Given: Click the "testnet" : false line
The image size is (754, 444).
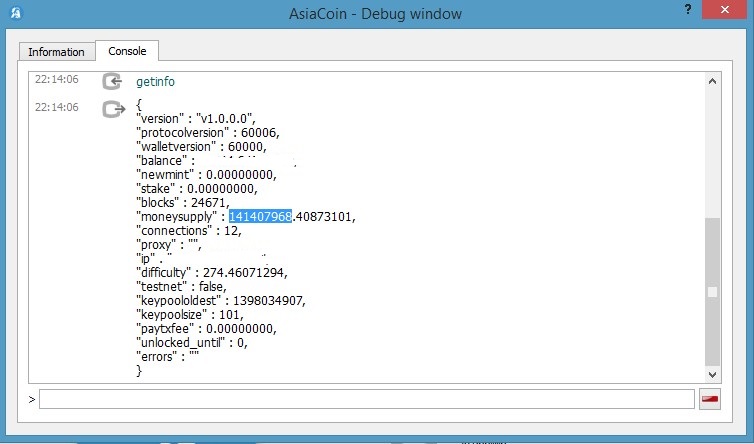Looking at the screenshot, I should (x=181, y=286).
